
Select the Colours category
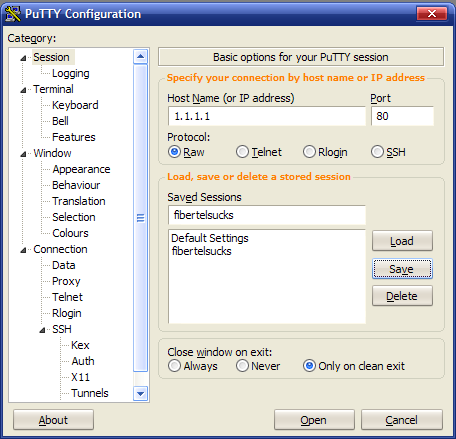coord(70,233)
